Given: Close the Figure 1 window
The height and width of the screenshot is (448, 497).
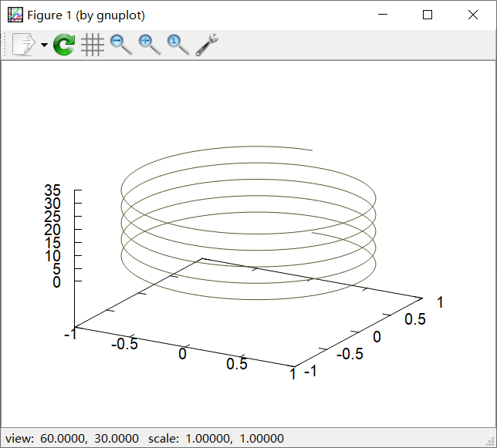Looking at the screenshot, I should 473,15.
